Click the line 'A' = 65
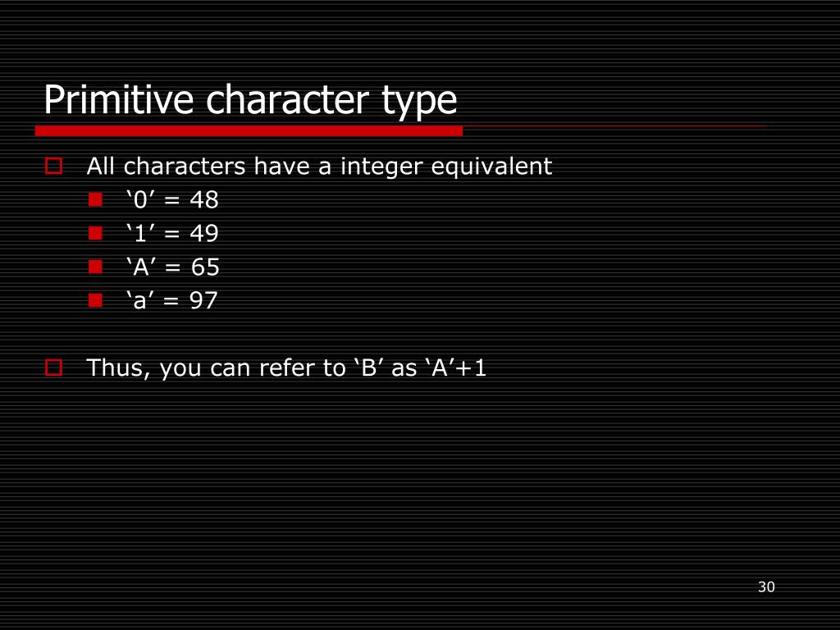 pyautogui.click(x=173, y=267)
